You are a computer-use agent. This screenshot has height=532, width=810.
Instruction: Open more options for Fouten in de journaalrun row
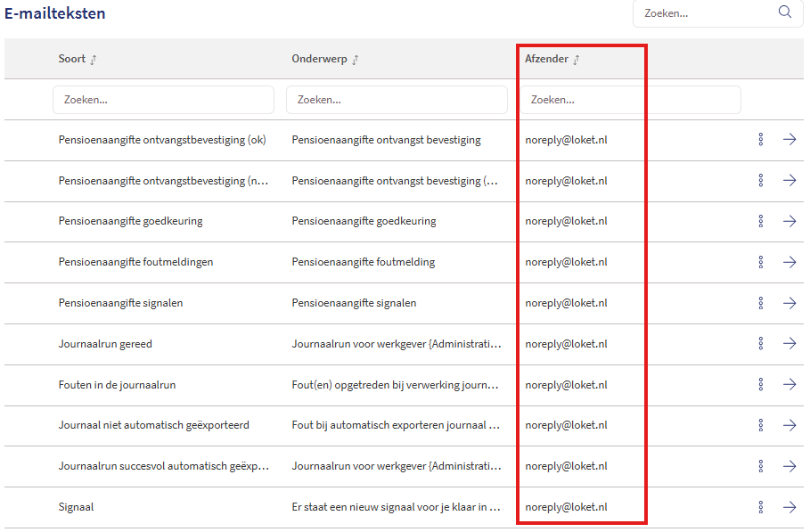pyautogui.click(x=761, y=384)
